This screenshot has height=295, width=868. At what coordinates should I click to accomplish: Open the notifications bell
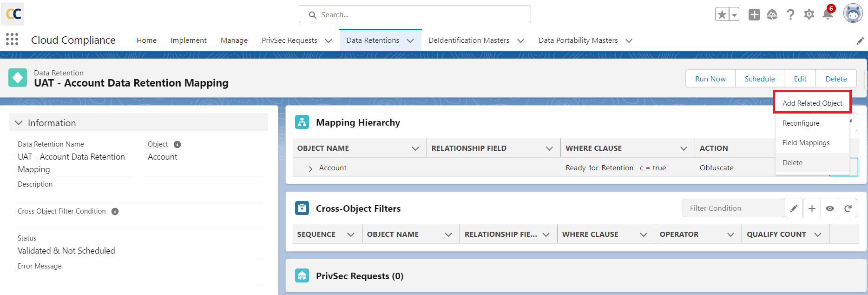pyautogui.click(x=828, y=15)
